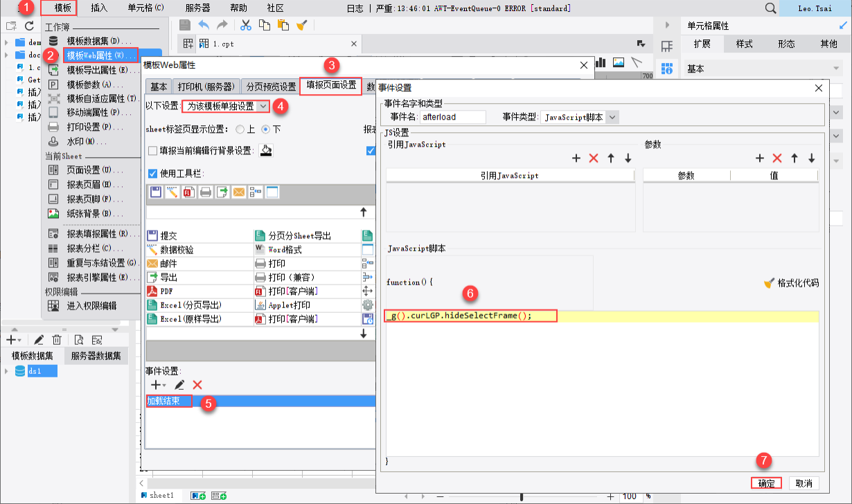Switch to 打印机(服务器) tab
This screenshot has width=852, height=504.
point(206,87)
